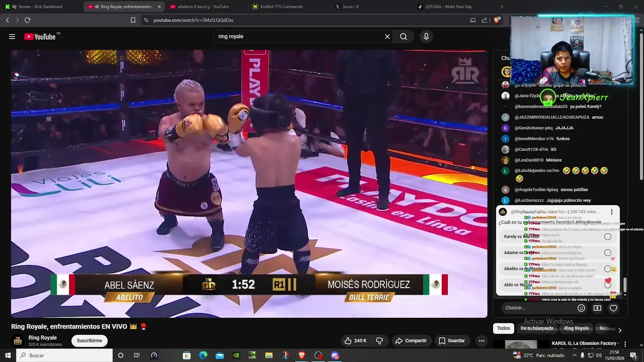Open Task View on the taskbar

[x=137, y=355]
